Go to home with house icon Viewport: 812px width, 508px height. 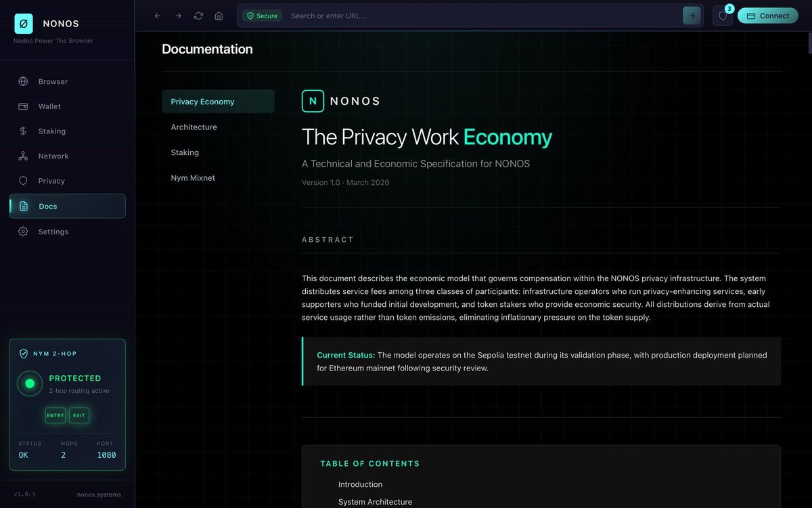click(219, 16)
